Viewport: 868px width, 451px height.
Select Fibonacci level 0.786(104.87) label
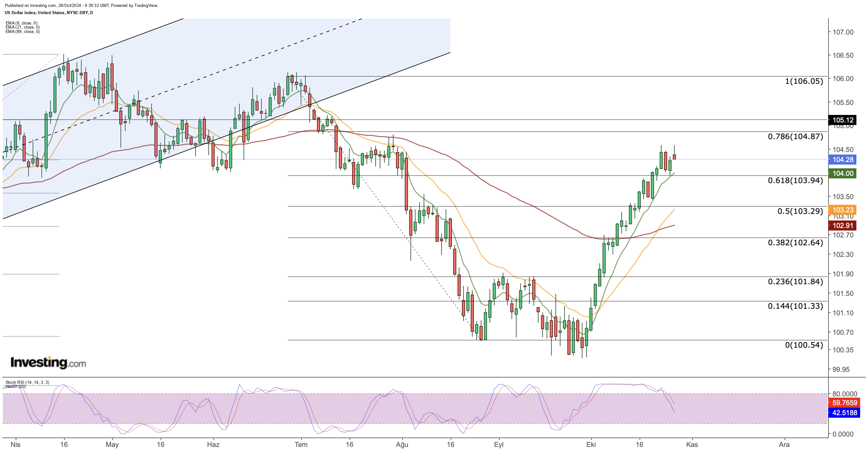[x=795, y=137]
